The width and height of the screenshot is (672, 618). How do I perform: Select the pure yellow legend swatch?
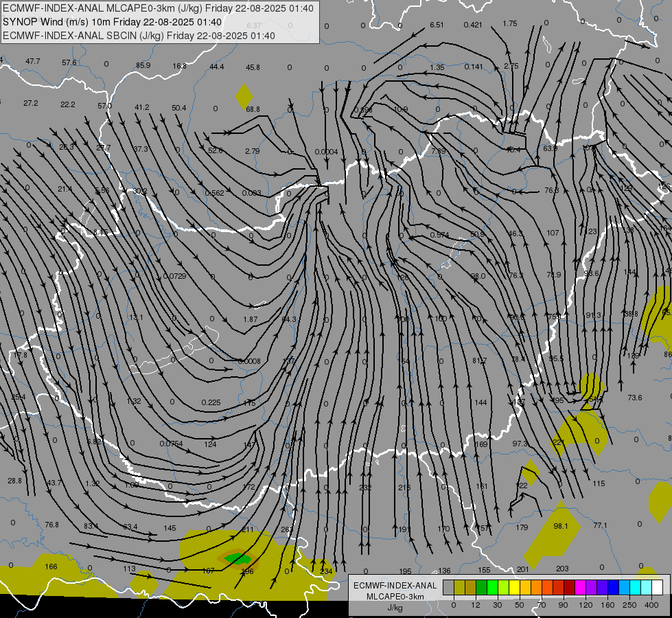pyautogui.click(x=514, y=587)
